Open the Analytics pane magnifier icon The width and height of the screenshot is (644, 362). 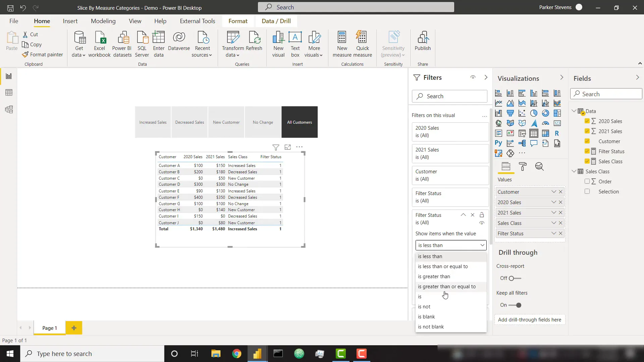tap(539, 167)
